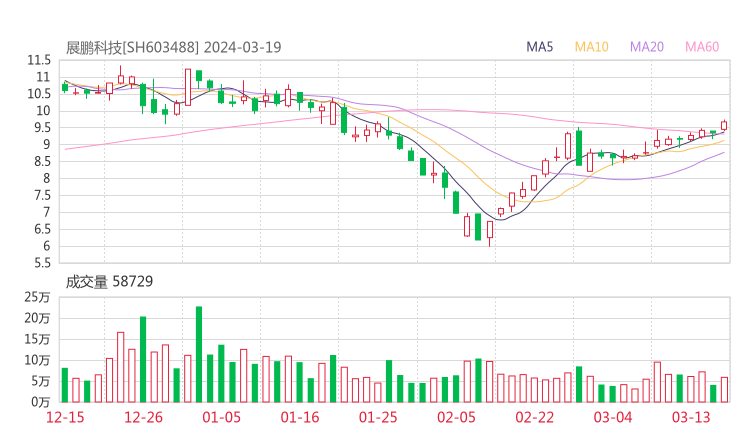
Task: Click the tallest green volume bar
Action: click(x=199, y=355)
